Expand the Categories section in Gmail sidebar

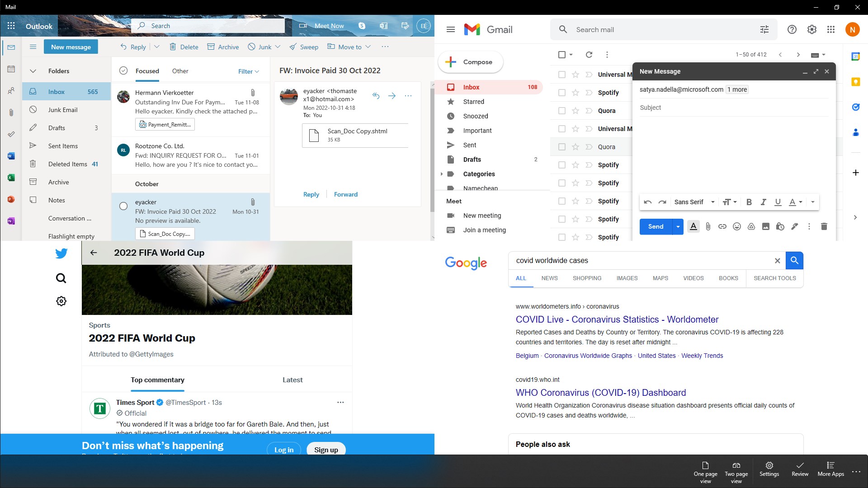point(442,174)
